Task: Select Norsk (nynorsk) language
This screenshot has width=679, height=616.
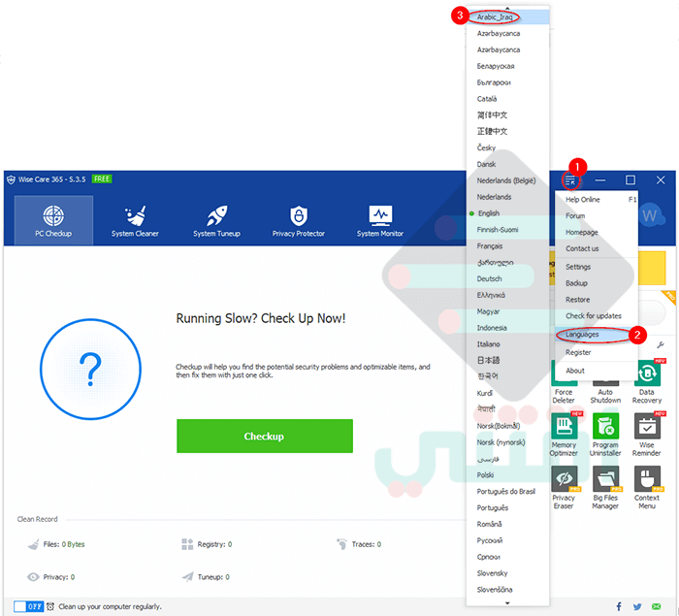Action: coord(507,442)
